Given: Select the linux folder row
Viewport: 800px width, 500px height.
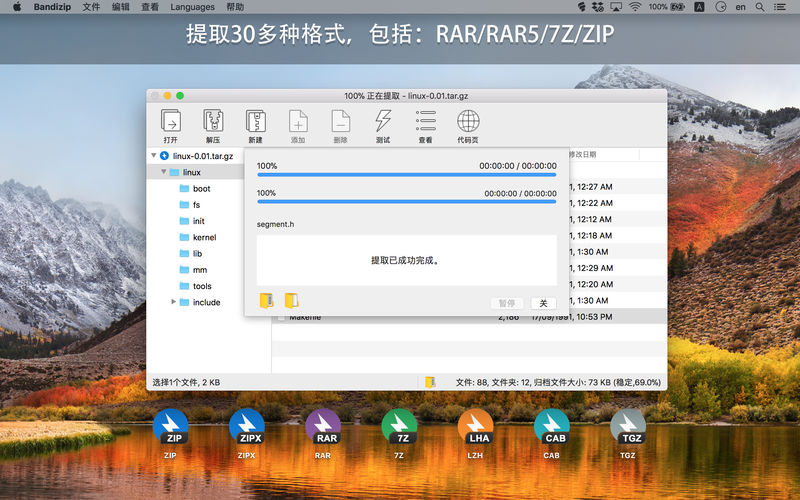Looking at the screenshot, I should click(x=196, y=172).
